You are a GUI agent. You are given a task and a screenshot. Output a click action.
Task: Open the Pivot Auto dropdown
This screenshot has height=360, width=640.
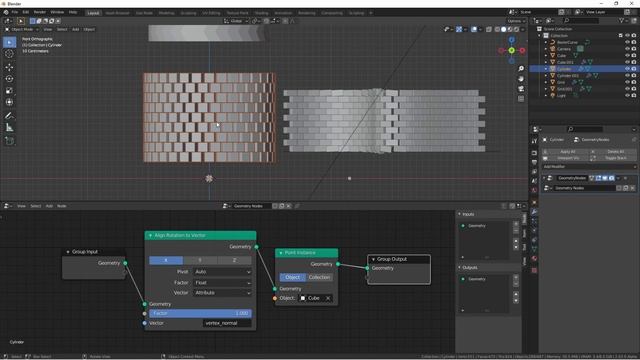pyautogui.click(x=222, y=272)
